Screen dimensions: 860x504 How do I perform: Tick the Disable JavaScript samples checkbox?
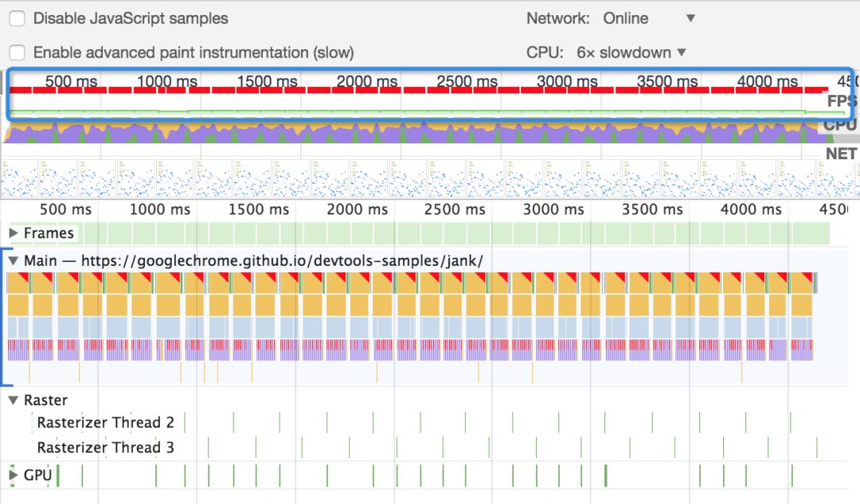(17, 18)
